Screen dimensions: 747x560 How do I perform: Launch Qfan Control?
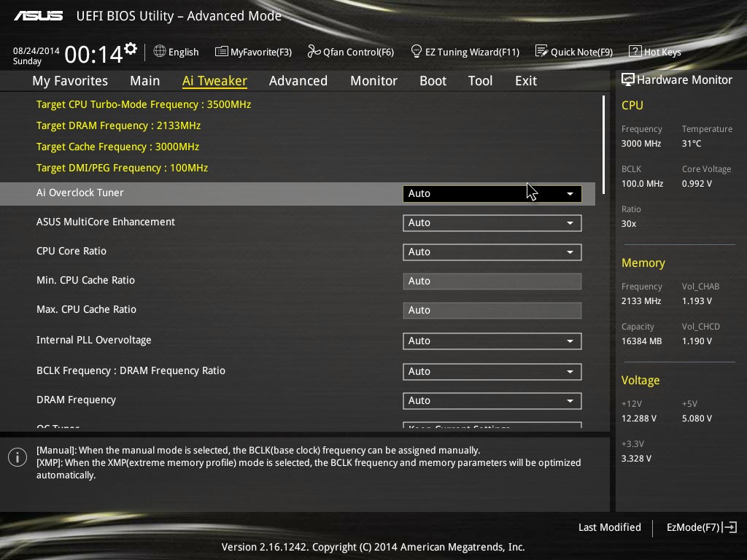pyautogui.click(x=350, y=51)
